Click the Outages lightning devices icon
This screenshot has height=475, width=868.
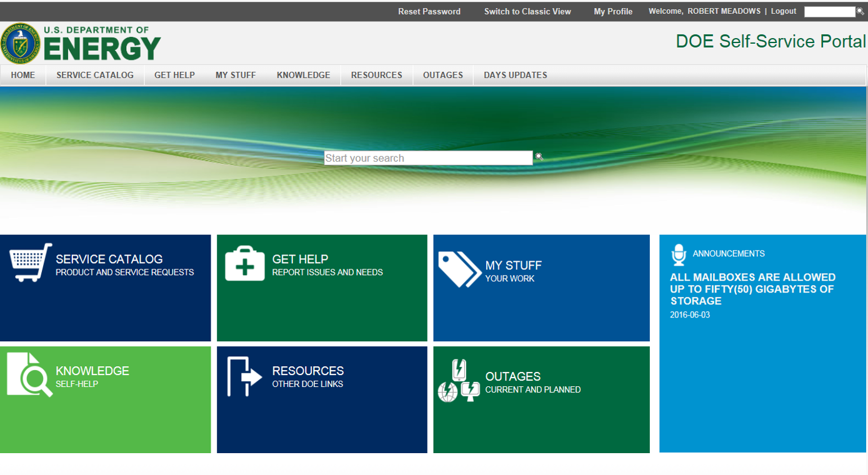coord(459,380)
